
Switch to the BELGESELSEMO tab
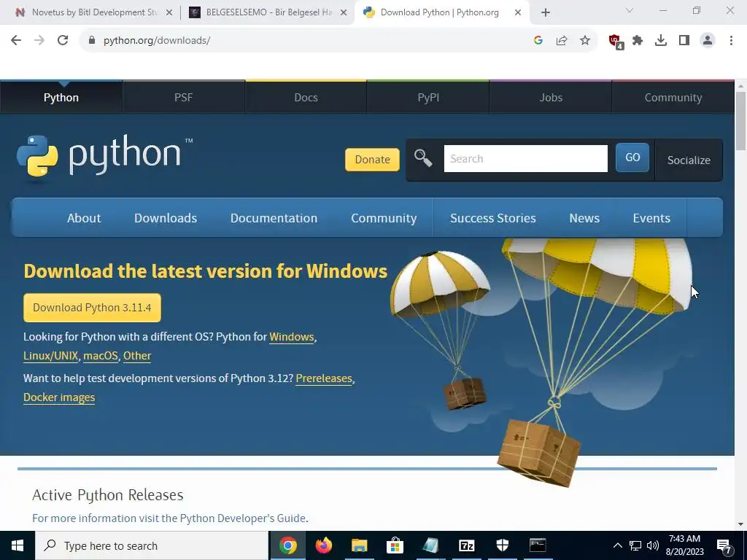(268, 12)
